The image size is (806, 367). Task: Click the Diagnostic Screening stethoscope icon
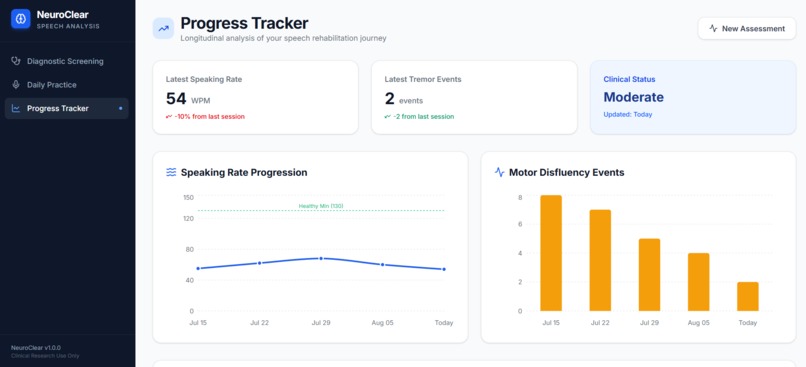tap(16, 61)
